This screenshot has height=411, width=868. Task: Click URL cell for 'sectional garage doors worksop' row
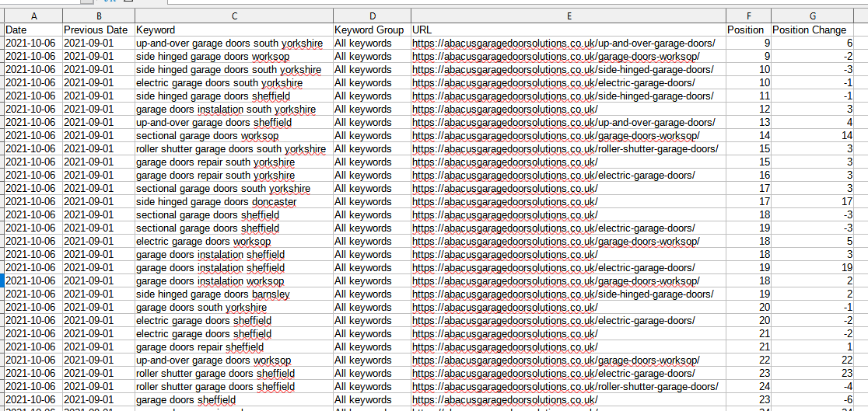point(569,135)
